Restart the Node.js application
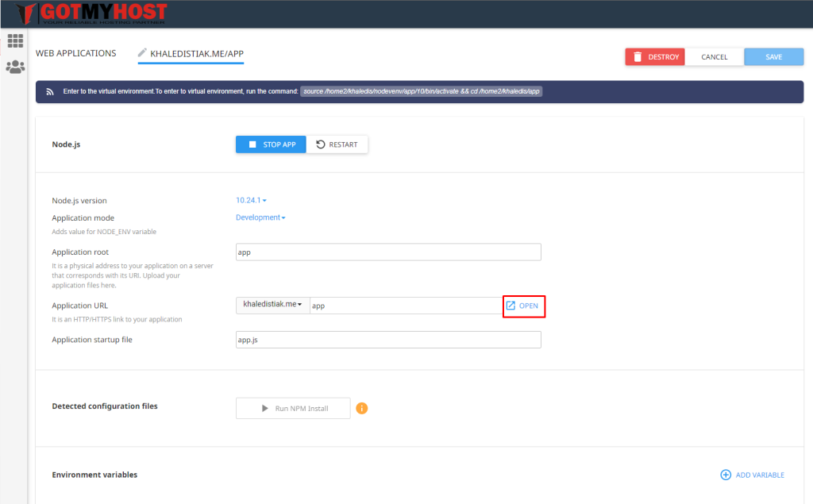 click(337, 144)
